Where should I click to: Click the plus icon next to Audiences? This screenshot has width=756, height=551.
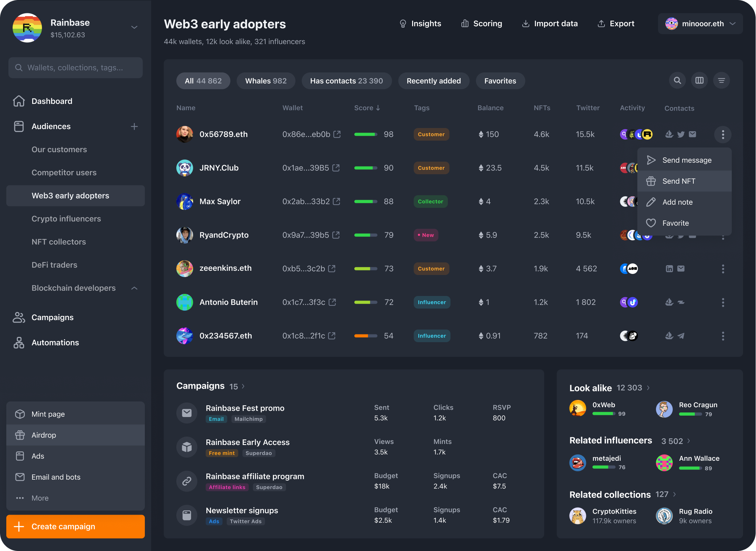(134, 126)
